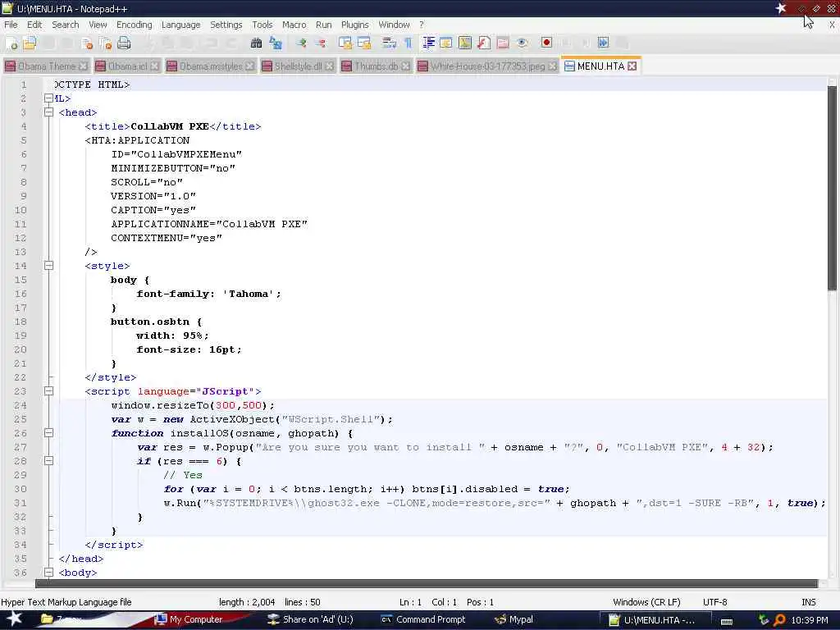Switch to Mypal in the taskbar

[514, 619]
